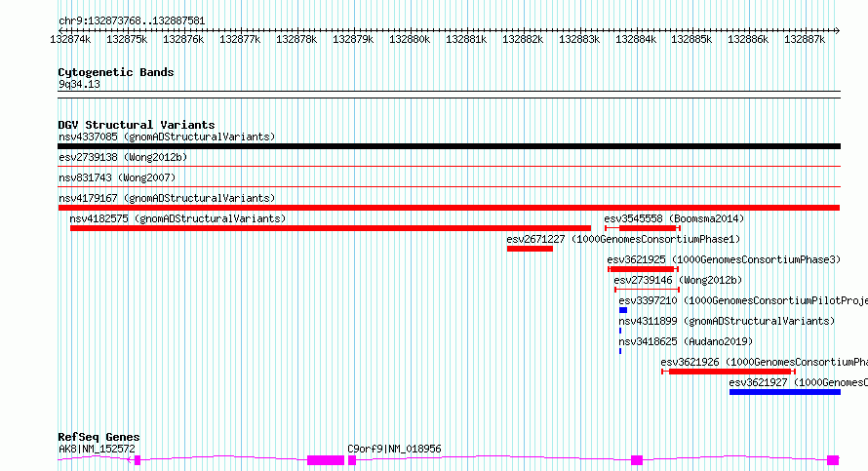Click the 132887k ruler label
Image resolution: width=868 pixels, height=471 pixels.
(805, 39)
